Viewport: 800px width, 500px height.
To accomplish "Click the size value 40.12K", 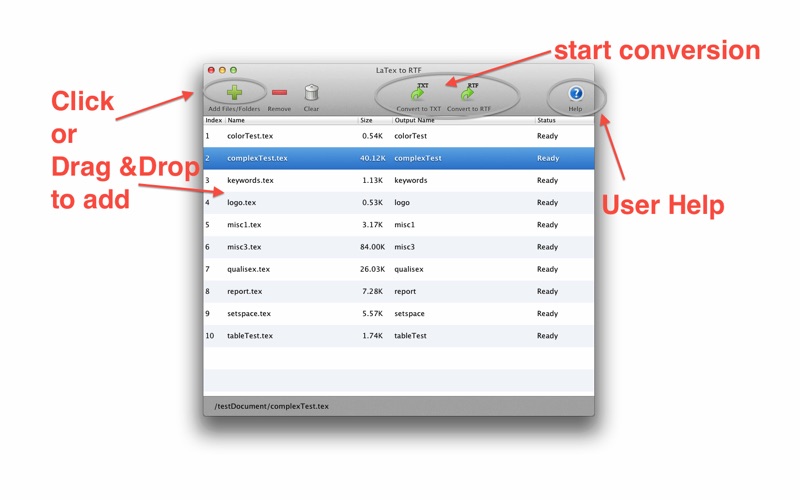I will click(x=372, y=158).
